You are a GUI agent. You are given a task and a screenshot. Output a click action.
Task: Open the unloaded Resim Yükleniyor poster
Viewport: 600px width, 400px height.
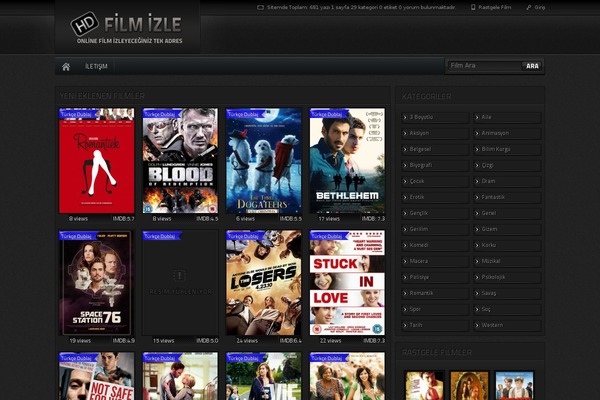[180, 283]
